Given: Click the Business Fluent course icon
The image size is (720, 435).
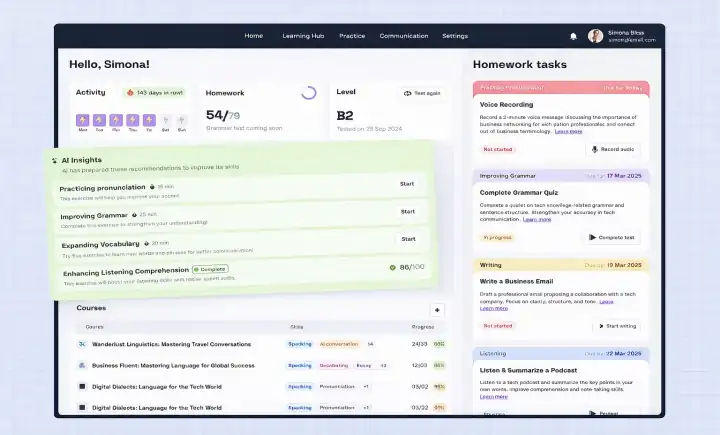Looking at the screenshot, I should tap(82, 365).
